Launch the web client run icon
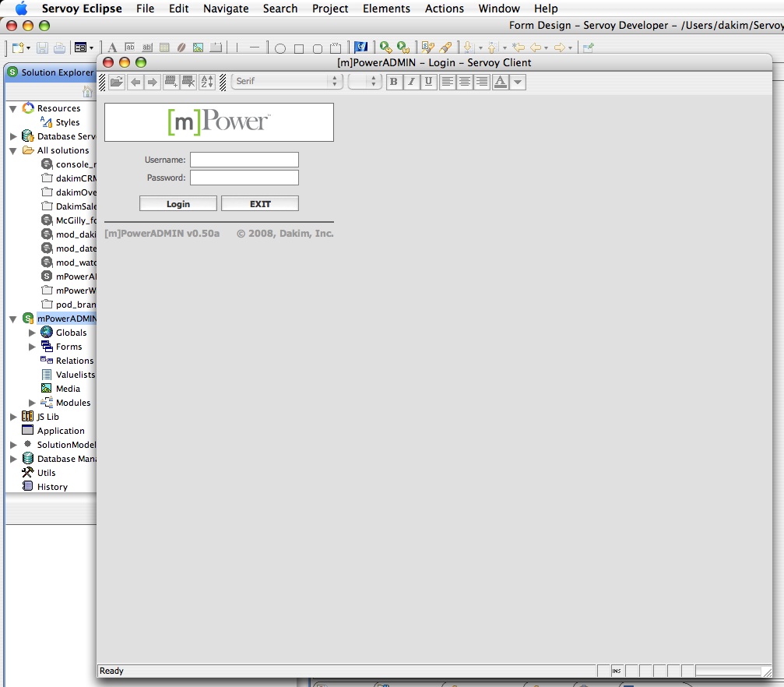The image size is (784, 687). (x=403, y=47)
